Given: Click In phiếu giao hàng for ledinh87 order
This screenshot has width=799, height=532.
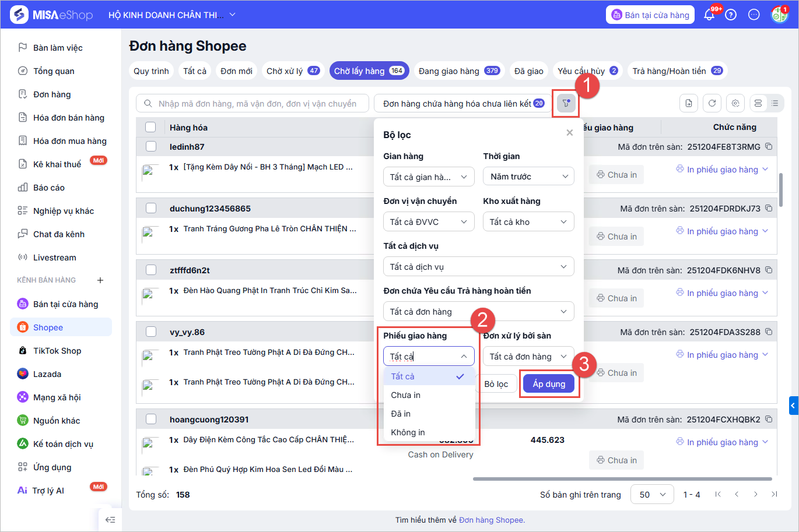Looking at the screenshot, I should 722,170.
